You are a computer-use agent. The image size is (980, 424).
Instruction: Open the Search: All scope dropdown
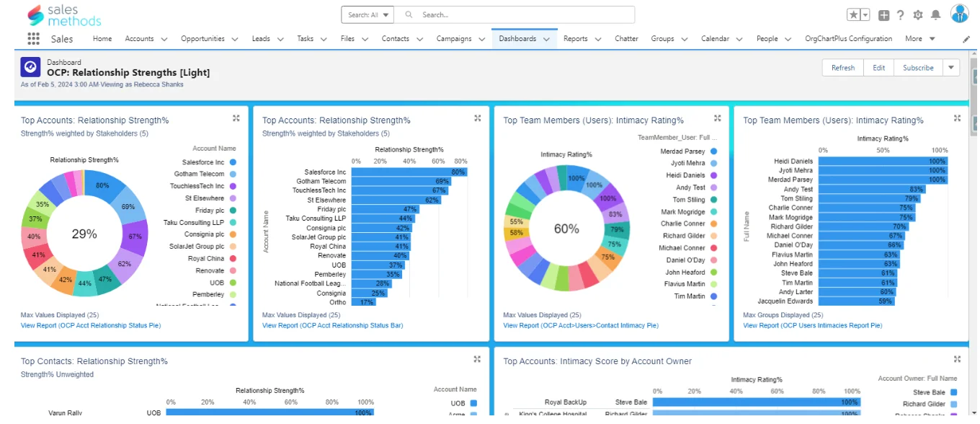[367, 14]
